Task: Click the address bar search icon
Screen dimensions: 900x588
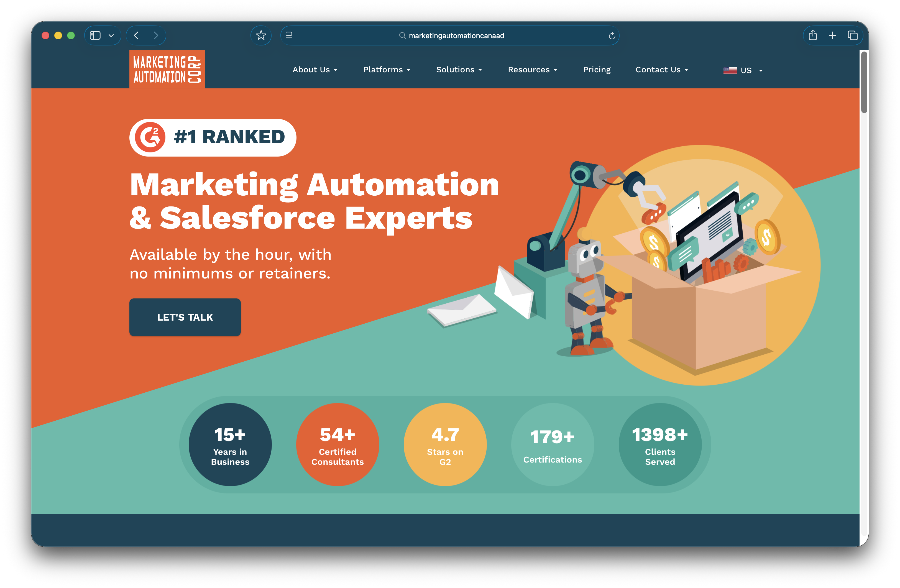Action: [x=402, y=35]
